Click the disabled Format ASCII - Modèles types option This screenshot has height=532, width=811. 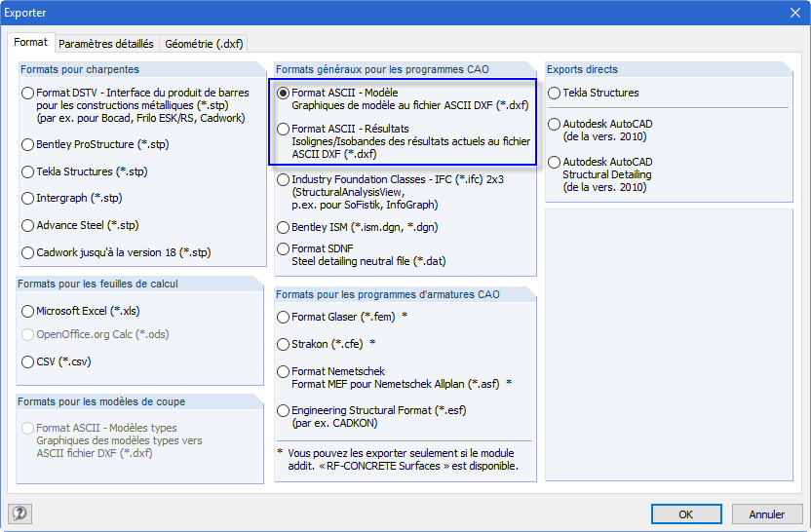[27, 428]
